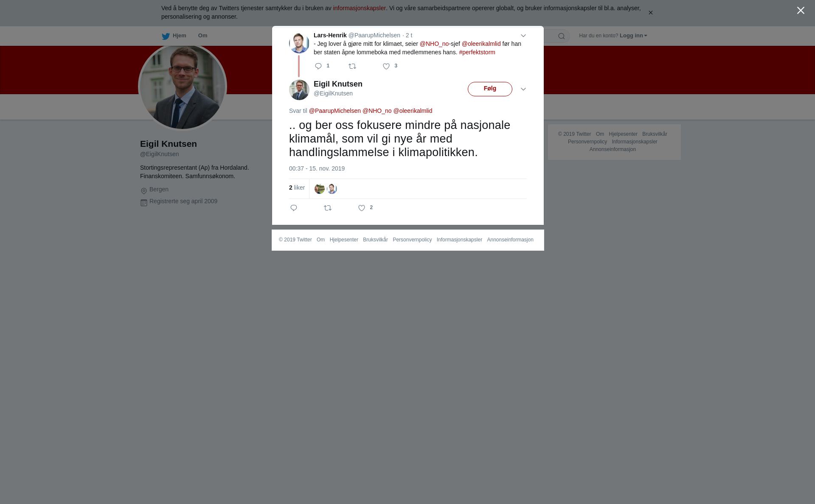Open the tweet timestamp 00:37 - 15. nov. 2019

click(317, 168)
